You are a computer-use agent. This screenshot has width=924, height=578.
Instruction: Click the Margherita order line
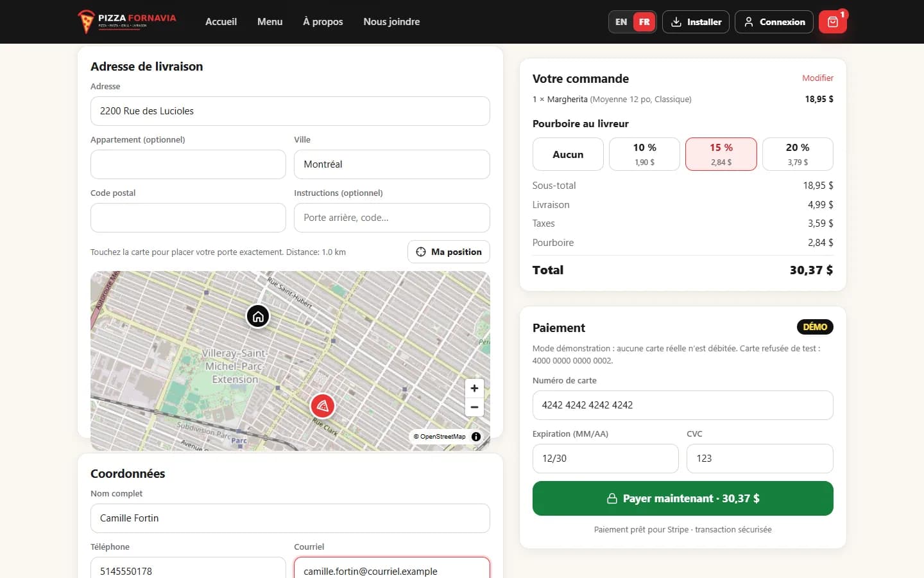(x=683, y=99)
